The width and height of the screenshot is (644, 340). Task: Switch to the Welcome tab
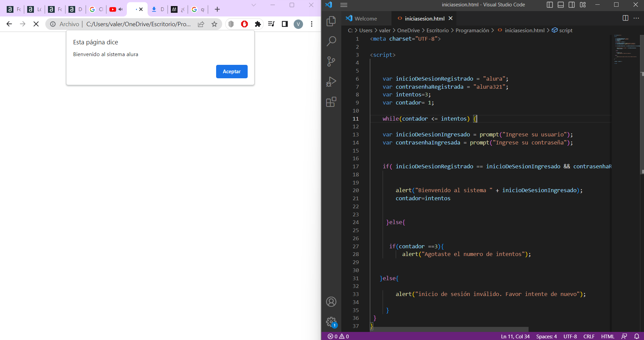coord(366,18)
